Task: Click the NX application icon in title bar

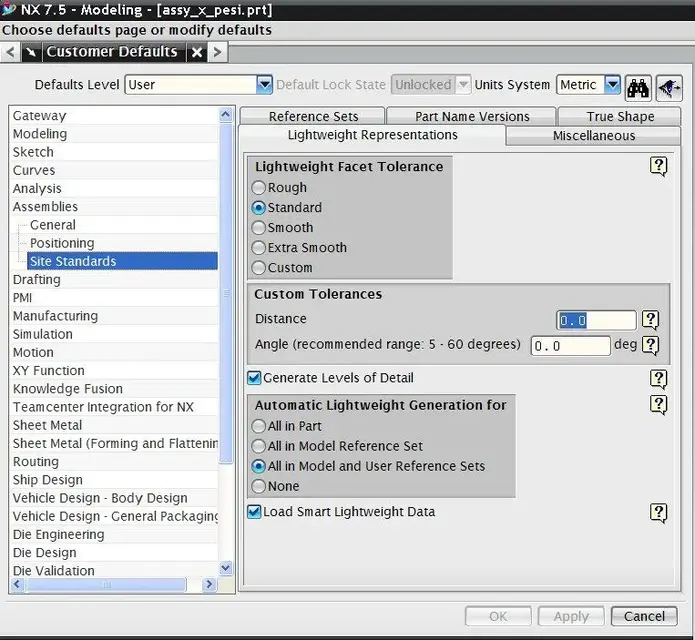Action: pyautogui.click(x=8, y=9)
